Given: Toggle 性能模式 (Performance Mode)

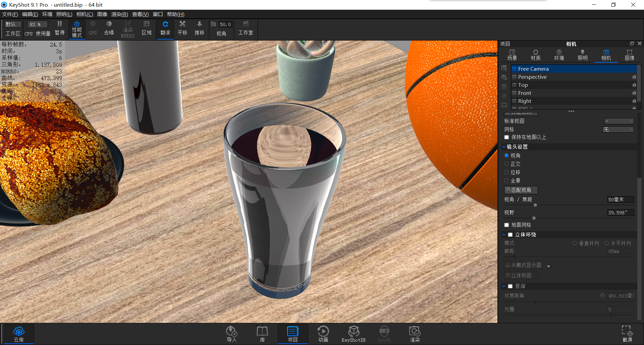Looking at the screenshot, I should [77, 28].
